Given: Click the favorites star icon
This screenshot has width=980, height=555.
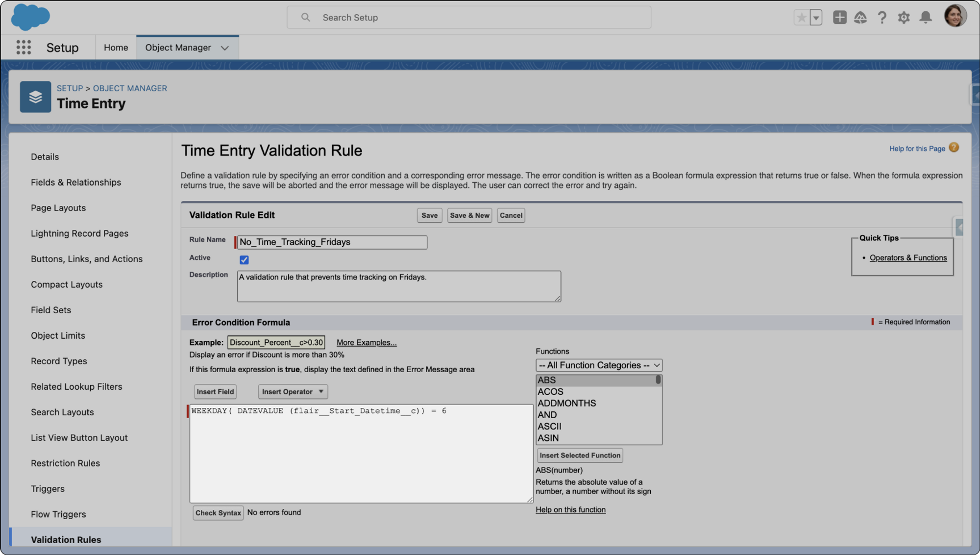Looking at the screenshot, I should point(801,18).
